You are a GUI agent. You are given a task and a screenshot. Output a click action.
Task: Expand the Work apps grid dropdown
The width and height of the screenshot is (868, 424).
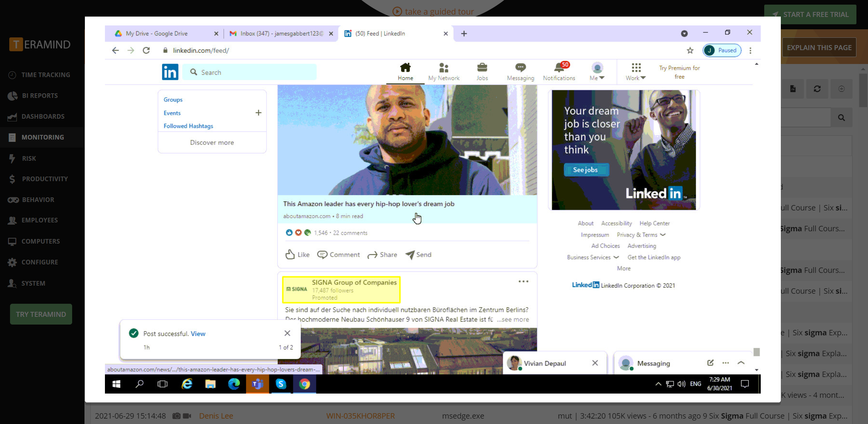[636, 72]
